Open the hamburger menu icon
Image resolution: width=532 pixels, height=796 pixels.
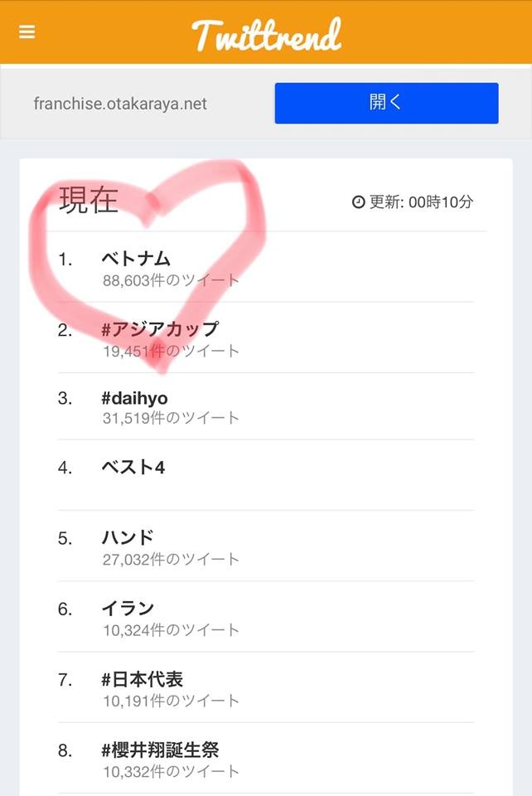coord(27,32)
